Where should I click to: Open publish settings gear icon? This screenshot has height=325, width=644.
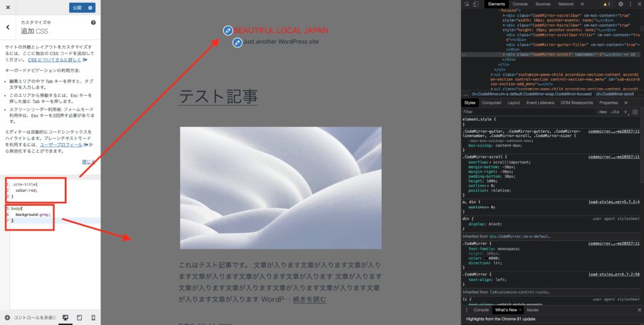(x=91, y=8)
